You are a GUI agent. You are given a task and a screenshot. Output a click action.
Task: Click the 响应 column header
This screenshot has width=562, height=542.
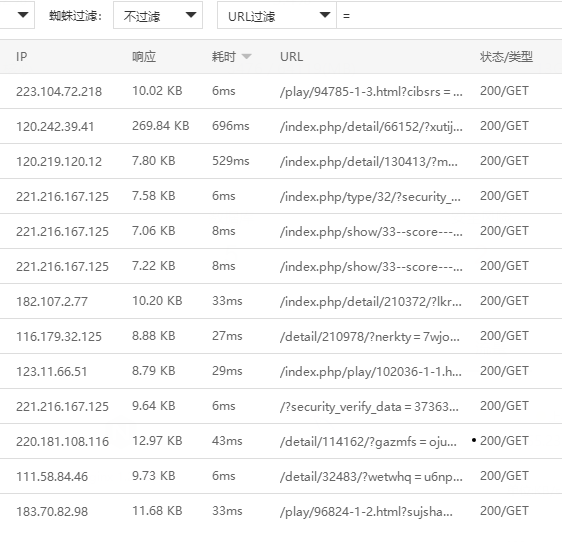pyautogui.click(x=144, y=57)
